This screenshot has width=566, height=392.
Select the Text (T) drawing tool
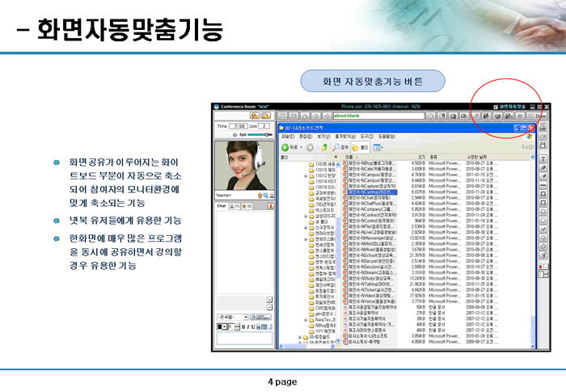[543, 159]
